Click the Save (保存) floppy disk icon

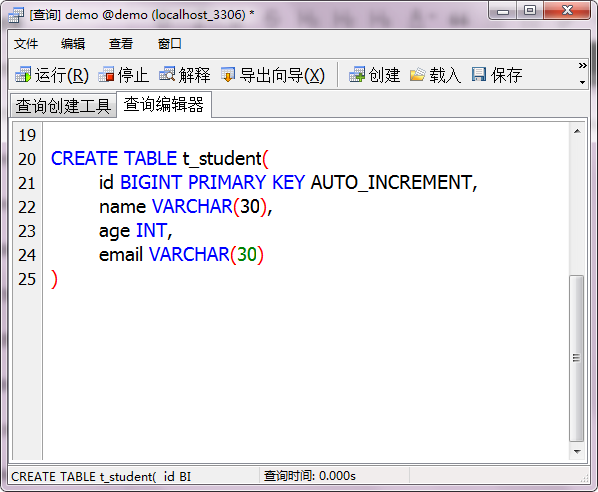coord(479,74)
